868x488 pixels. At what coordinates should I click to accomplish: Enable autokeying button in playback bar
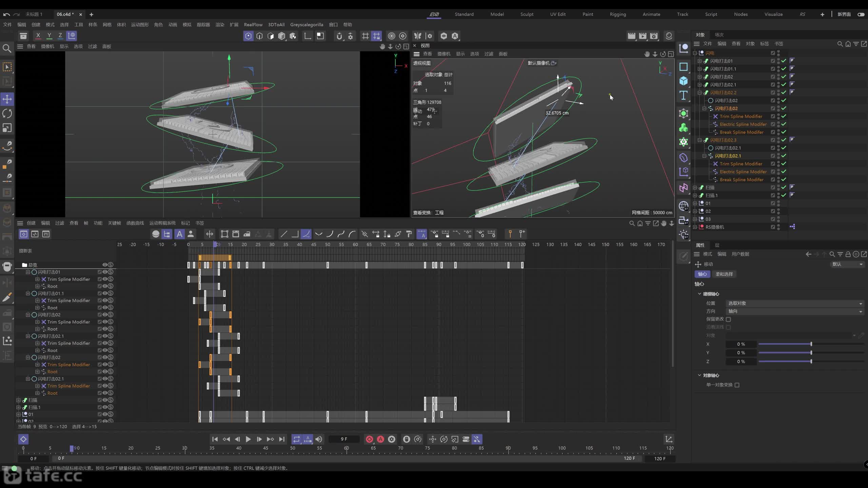pos(380,439)
